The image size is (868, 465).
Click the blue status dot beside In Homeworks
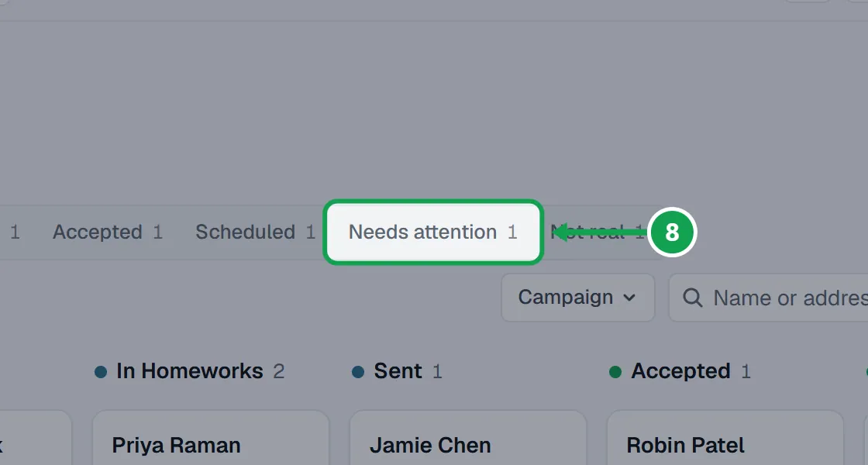tap(101, 372)
